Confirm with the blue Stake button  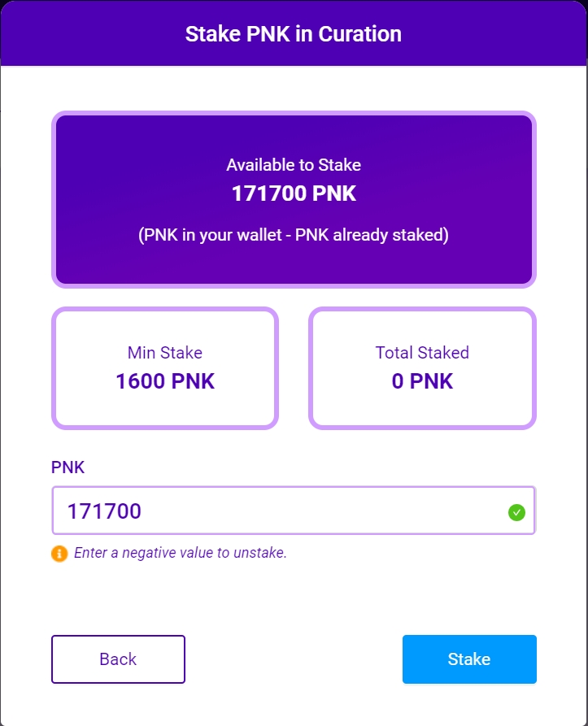coord(469,659)
